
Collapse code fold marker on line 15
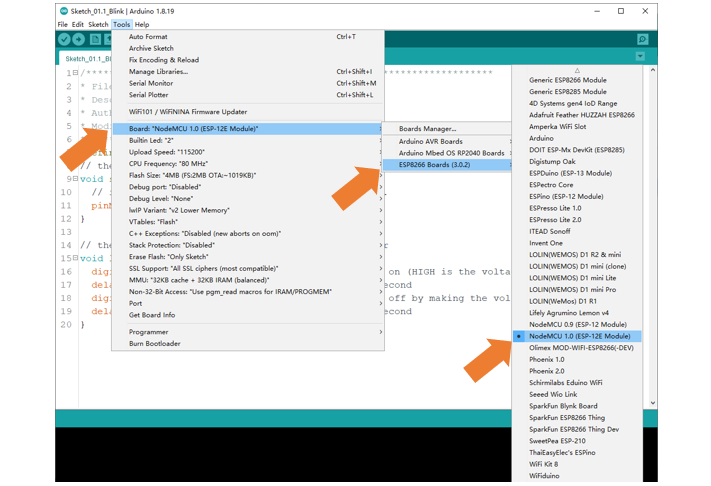click(76, 258)
